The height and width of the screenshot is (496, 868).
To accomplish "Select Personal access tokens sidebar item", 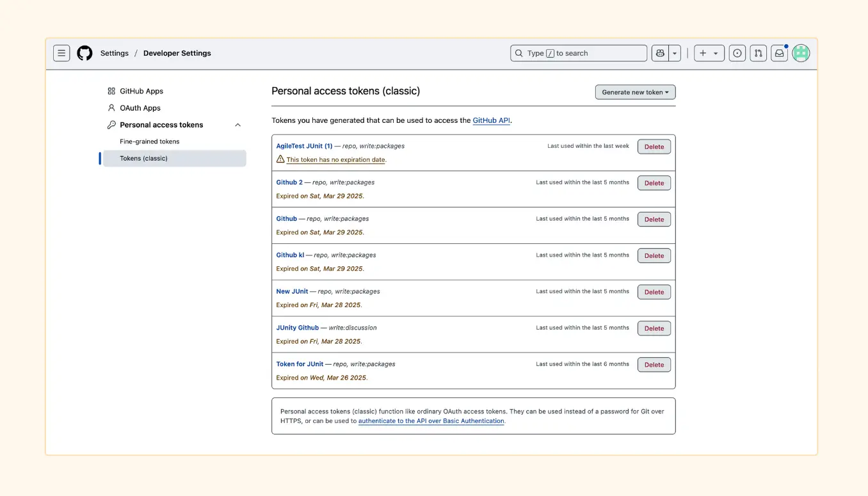I will click(x=175, y=125).
